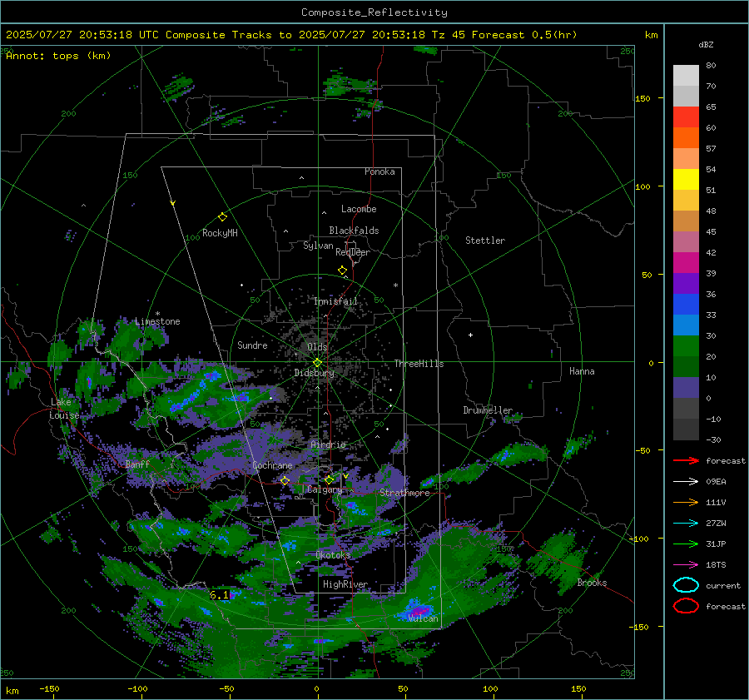Click the Brooks label
Screen dimensions: 749x700
[592, 583]
